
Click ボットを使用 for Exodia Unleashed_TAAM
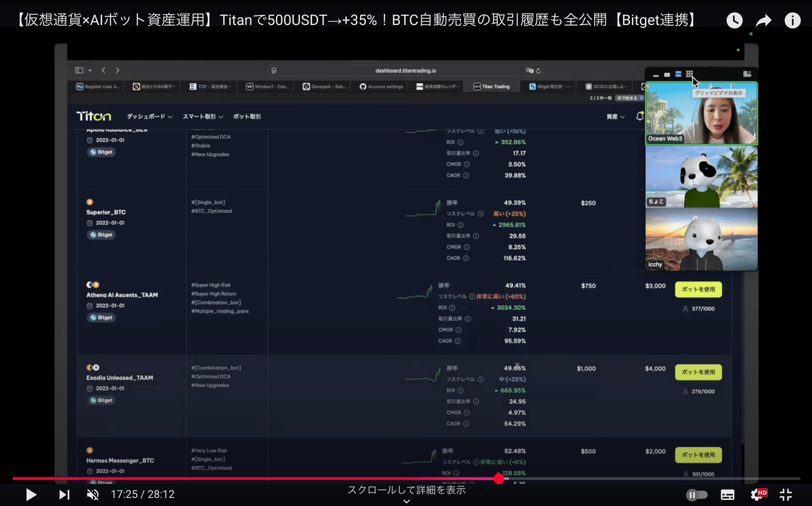pos(700,372)
